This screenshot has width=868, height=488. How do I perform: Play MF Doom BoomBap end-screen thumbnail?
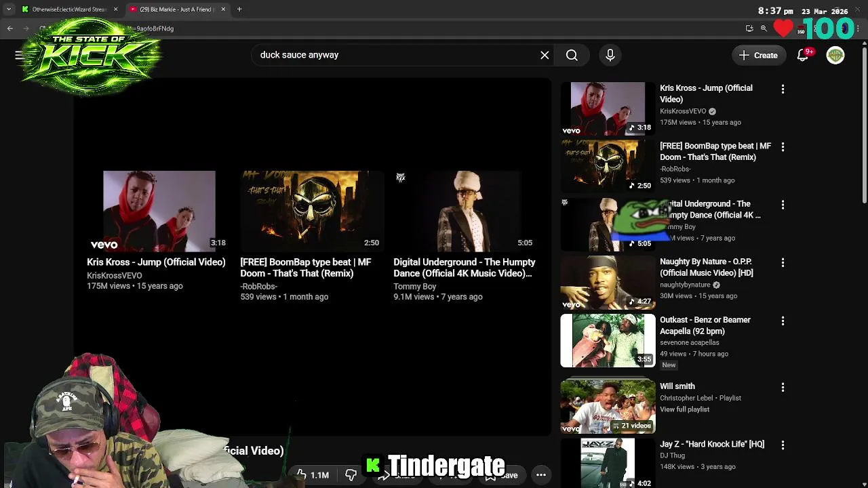312,211
